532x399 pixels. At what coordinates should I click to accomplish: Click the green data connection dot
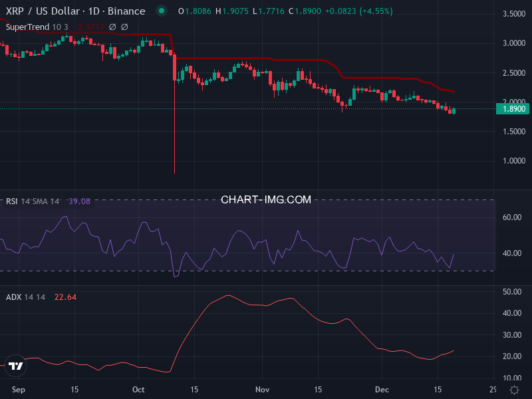tap(161, 11)
